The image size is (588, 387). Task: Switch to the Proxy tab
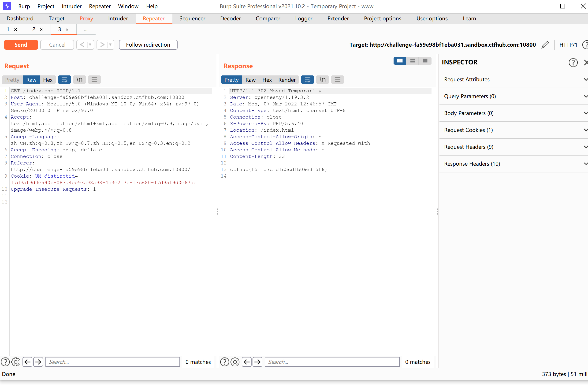[x=86, y=19]
